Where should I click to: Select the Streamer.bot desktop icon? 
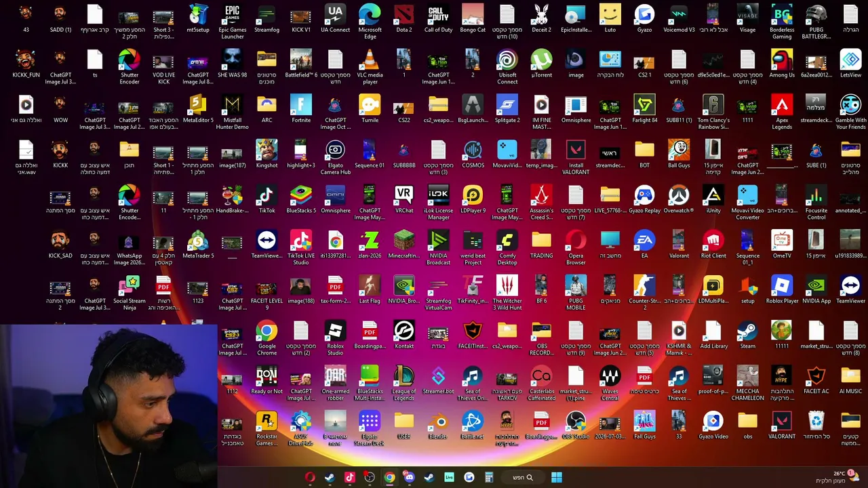438,380
